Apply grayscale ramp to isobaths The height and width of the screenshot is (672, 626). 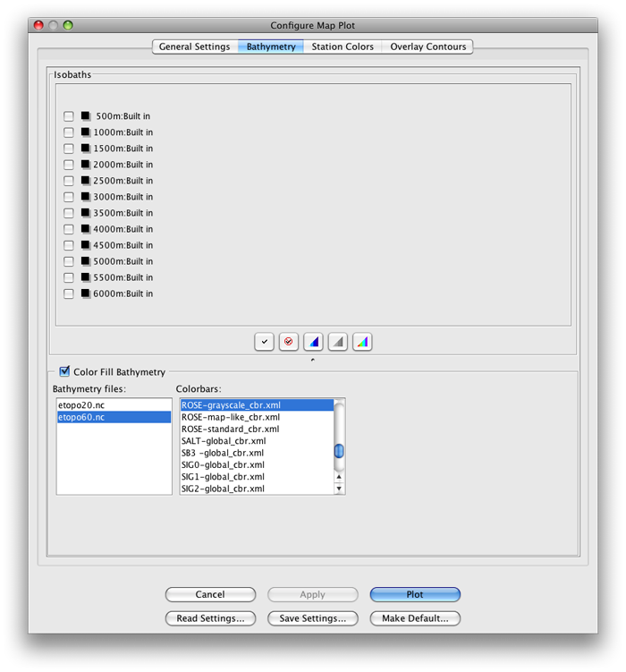pos(338,342)
